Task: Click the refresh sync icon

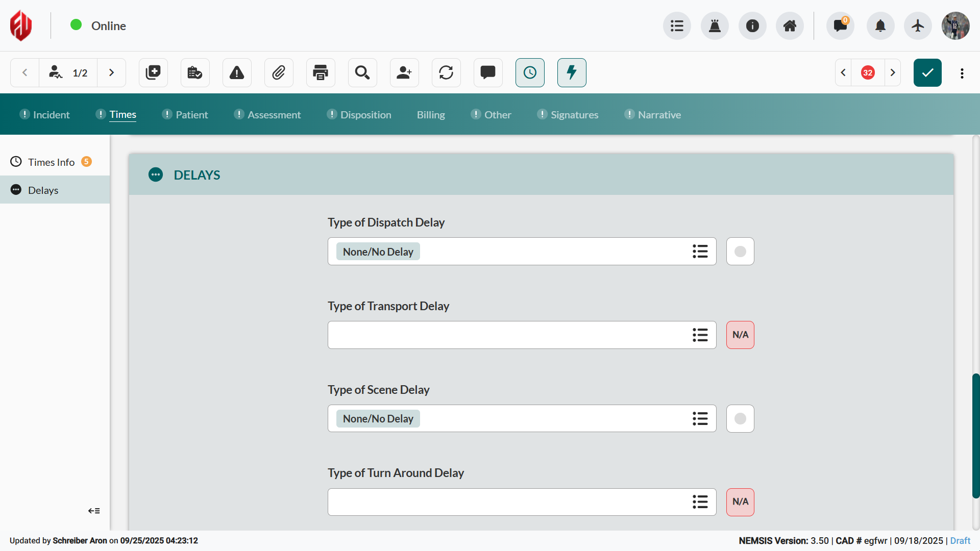Action: point(446,72)
